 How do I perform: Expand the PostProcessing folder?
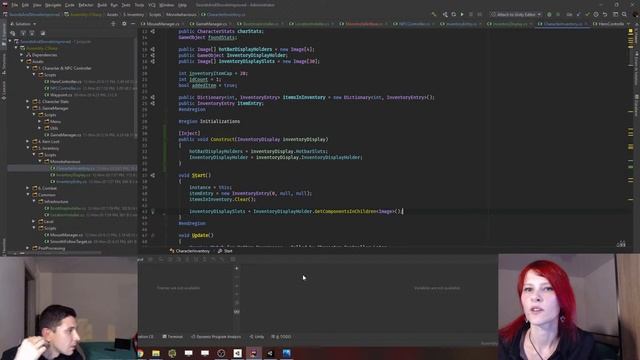(28, 248)
